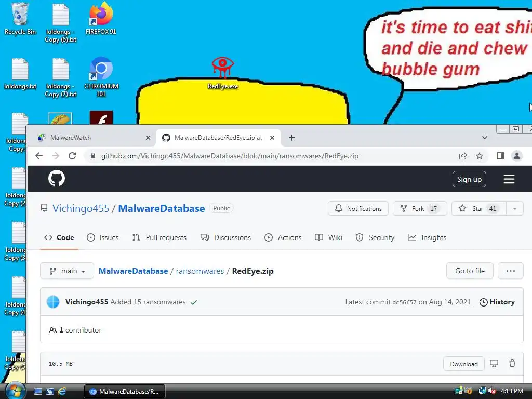Click the ransomwares breadcrumb link
This screenshot has height=399, width=532.
coord(200,271)
